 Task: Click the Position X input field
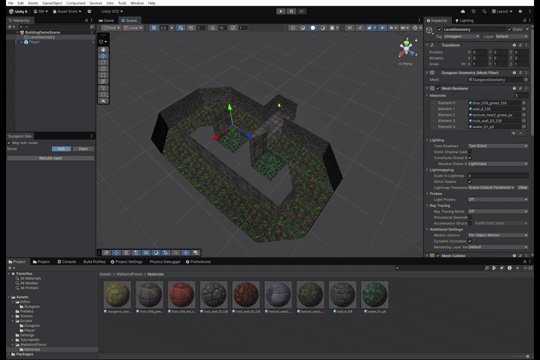479,52
